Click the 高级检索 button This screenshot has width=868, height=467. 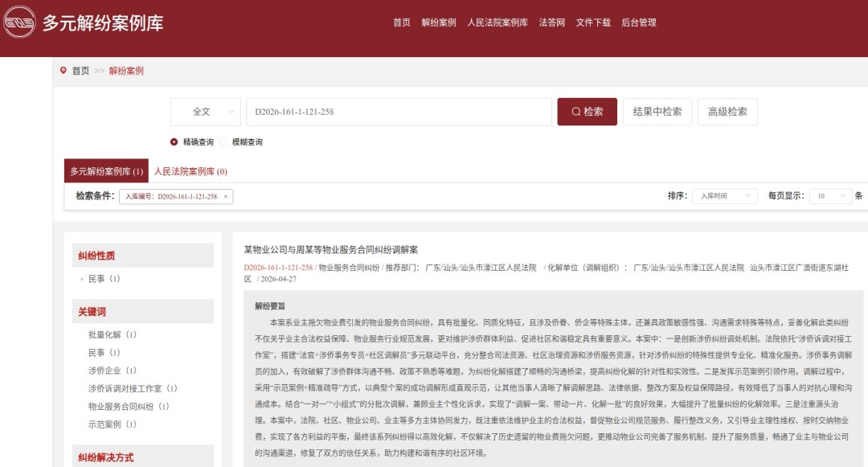pyautogui.click(x=727, y=112)
